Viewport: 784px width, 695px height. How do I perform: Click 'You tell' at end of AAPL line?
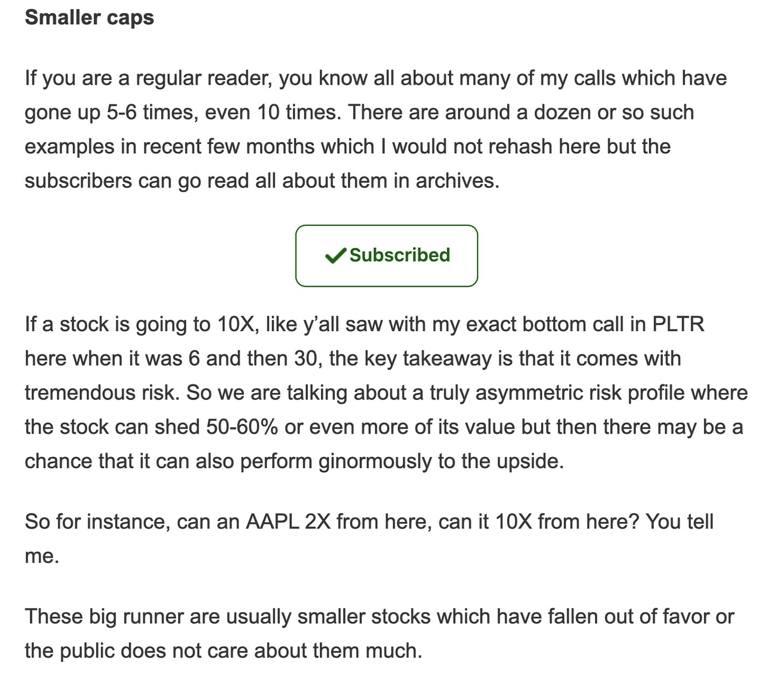tap(680, 522)
